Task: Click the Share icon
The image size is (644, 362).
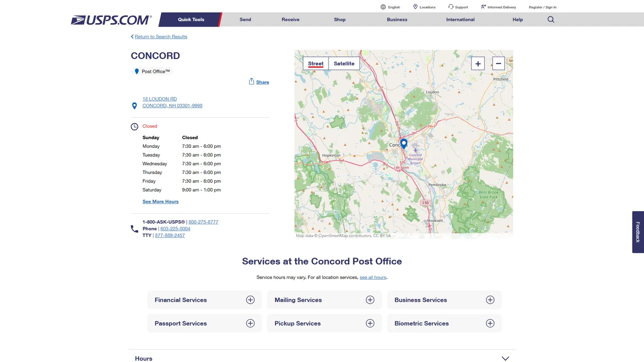Action: [x=252, y=81]
